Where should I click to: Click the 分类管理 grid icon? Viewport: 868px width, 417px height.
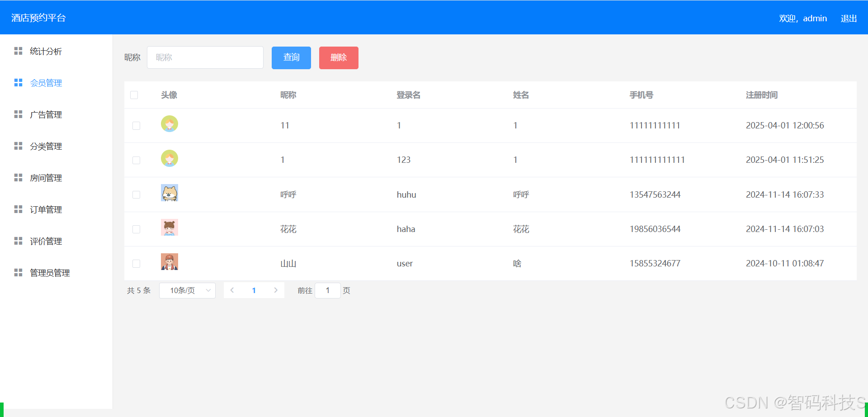[x=18, y=146]
